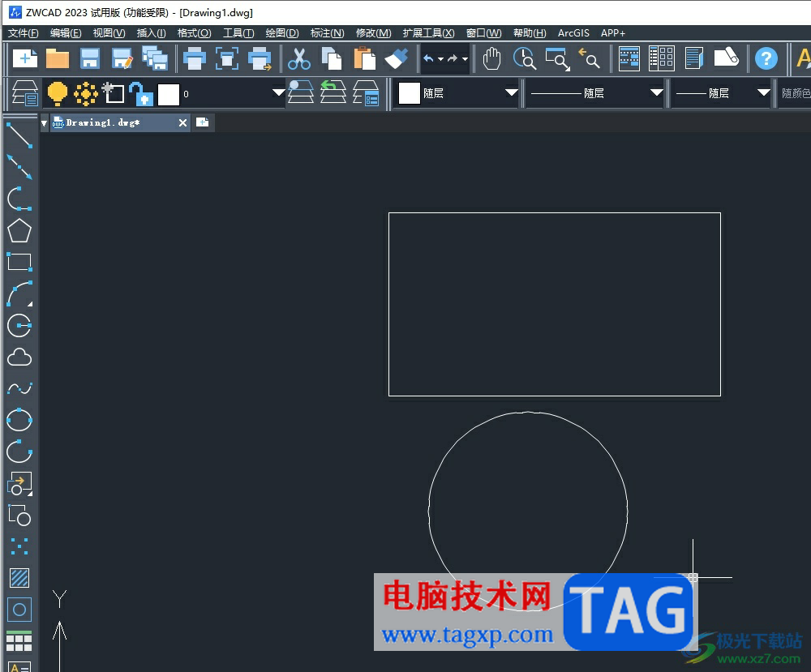Image resolution: width=811 pixels, height=672 pixels.
Task: Click the Publish printer icon
Action: pyautogui.click(x=260, y=58)
